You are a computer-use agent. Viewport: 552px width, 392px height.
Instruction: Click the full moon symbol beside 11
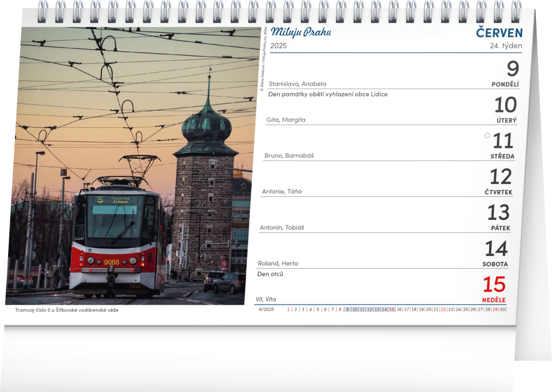point(487,136)
